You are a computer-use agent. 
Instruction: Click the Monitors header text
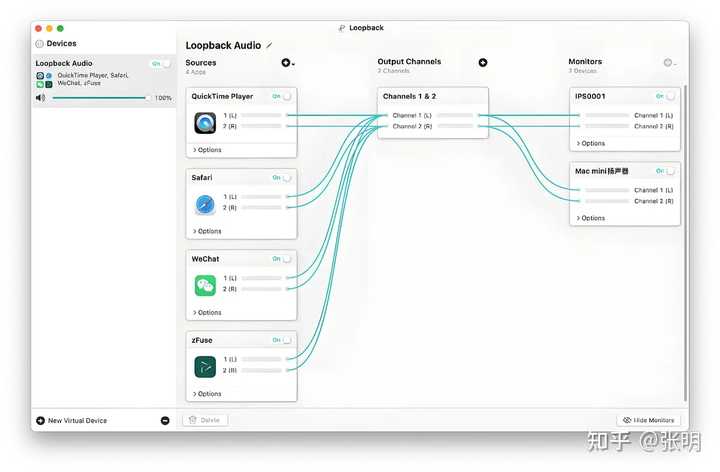(585, 62)
